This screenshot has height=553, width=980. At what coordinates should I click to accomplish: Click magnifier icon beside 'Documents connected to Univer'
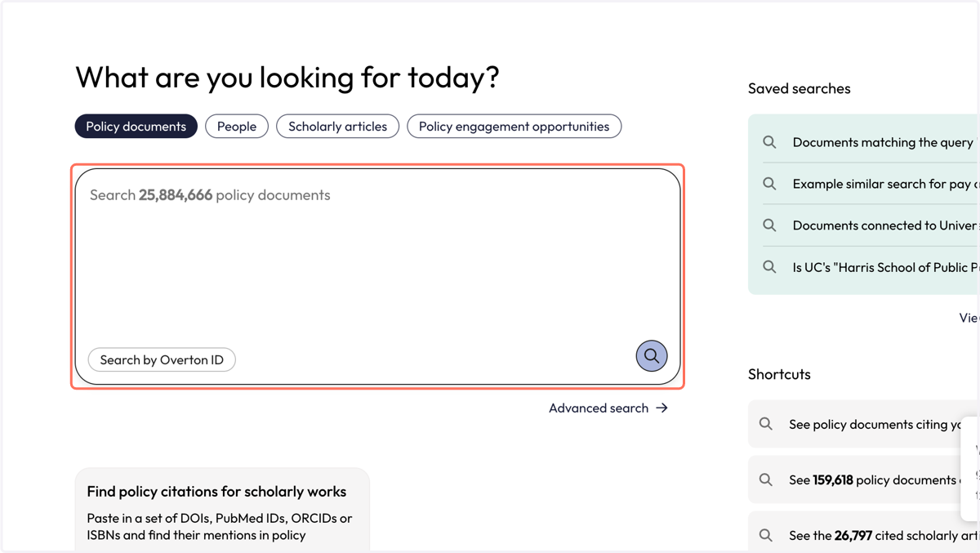[769, 225]
